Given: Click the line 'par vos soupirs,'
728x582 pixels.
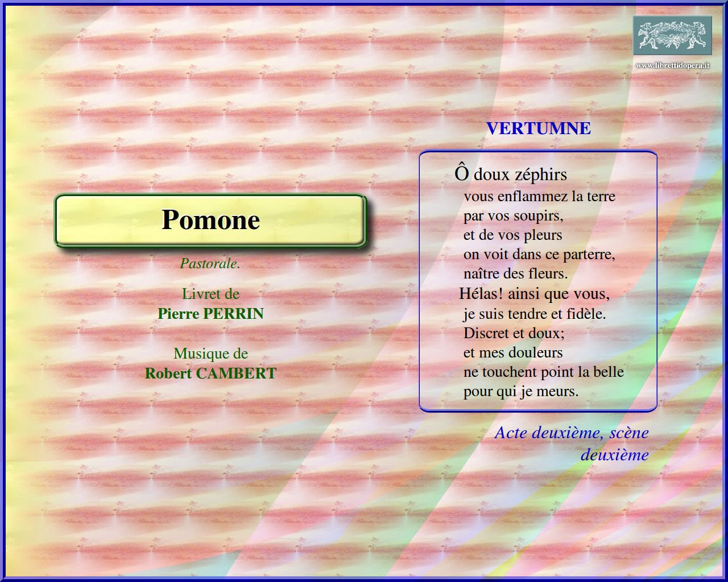Looking at the screenshot, I should (x=513, y=216).
